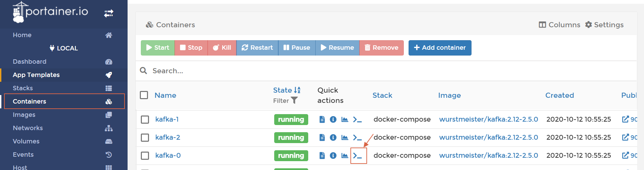Click the Remove button

pyautogui.click(x=381, y=48)
